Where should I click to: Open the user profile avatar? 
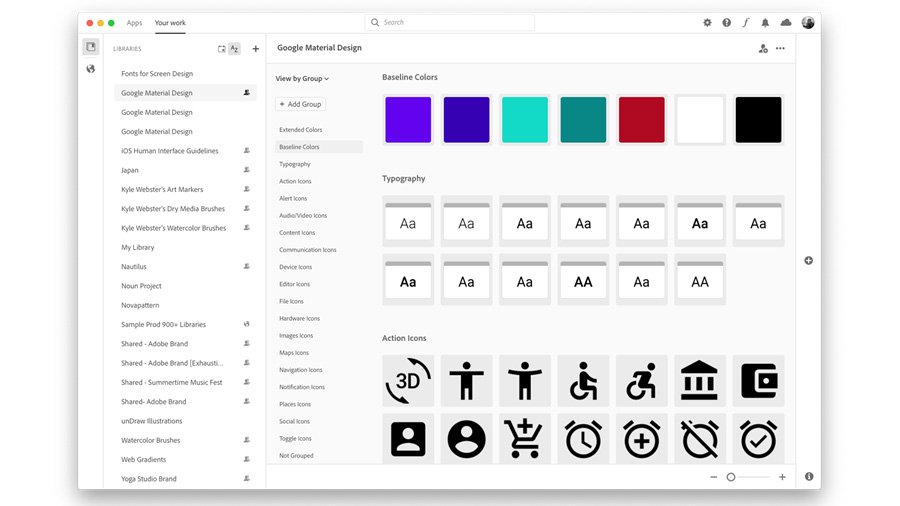tap(808, 22)
